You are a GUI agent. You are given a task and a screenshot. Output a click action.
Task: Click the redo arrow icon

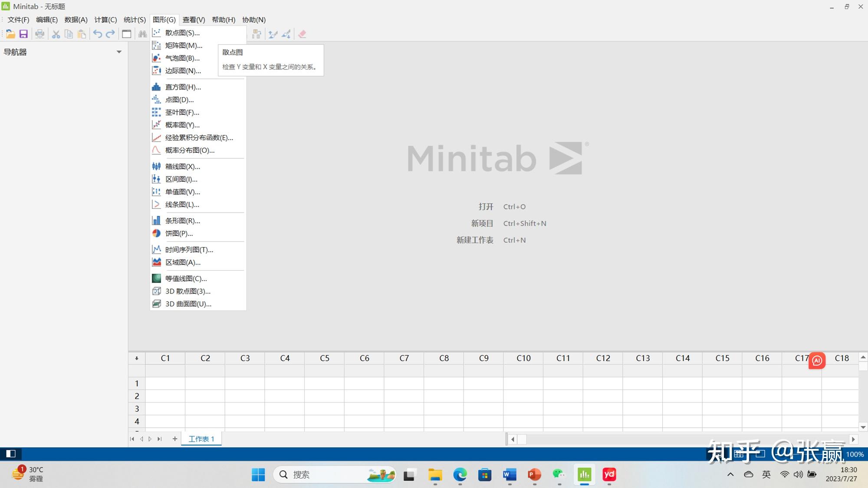[109, 33]
